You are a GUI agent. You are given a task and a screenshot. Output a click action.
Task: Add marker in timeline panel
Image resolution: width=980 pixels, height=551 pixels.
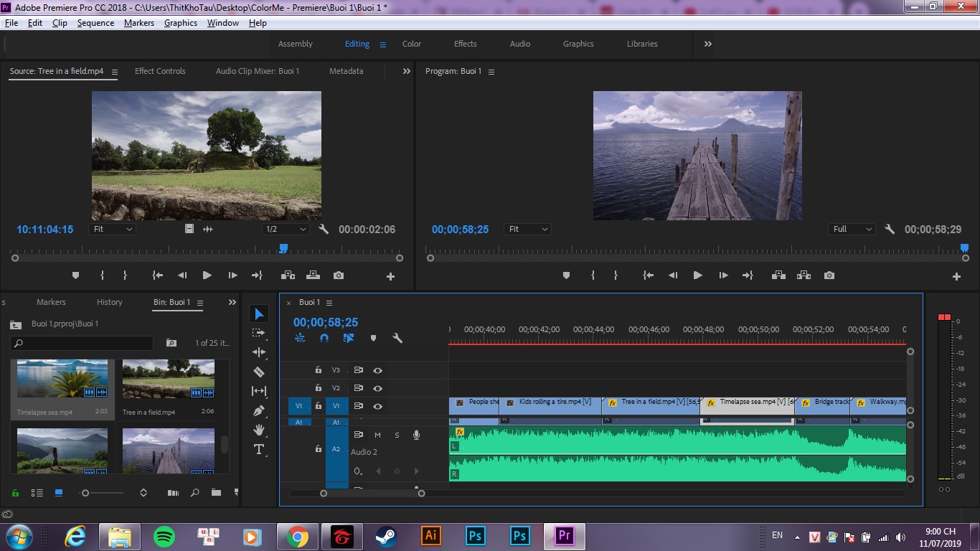point(373,338)
